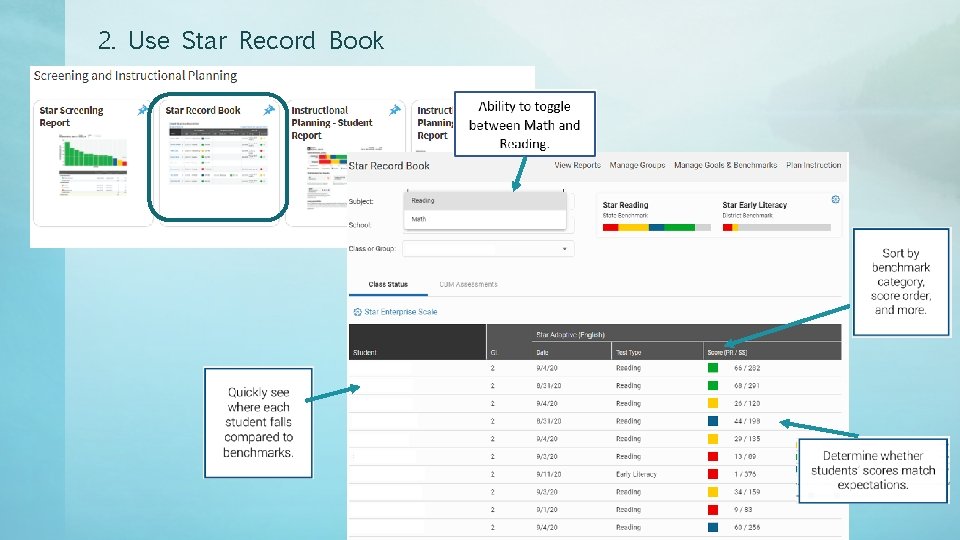Open the Manage Groups menu item
The image size is (960, 540).
point(637,165)
